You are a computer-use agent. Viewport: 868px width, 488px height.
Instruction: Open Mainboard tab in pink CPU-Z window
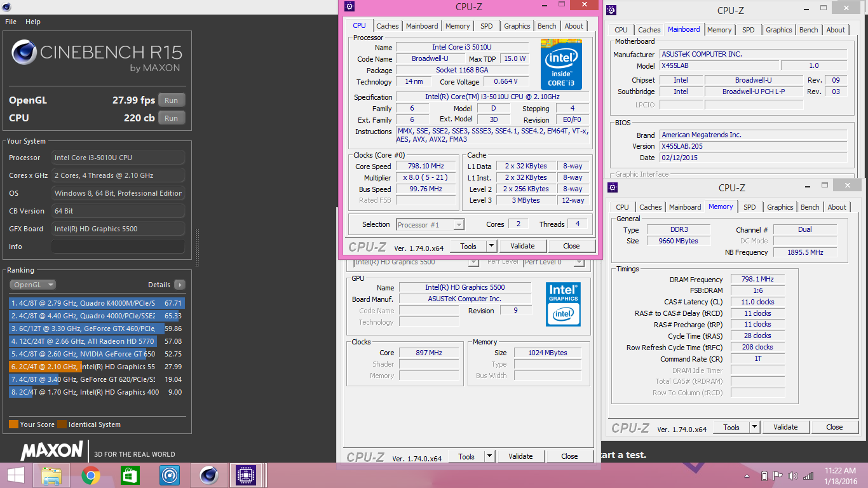coord(422,26)
